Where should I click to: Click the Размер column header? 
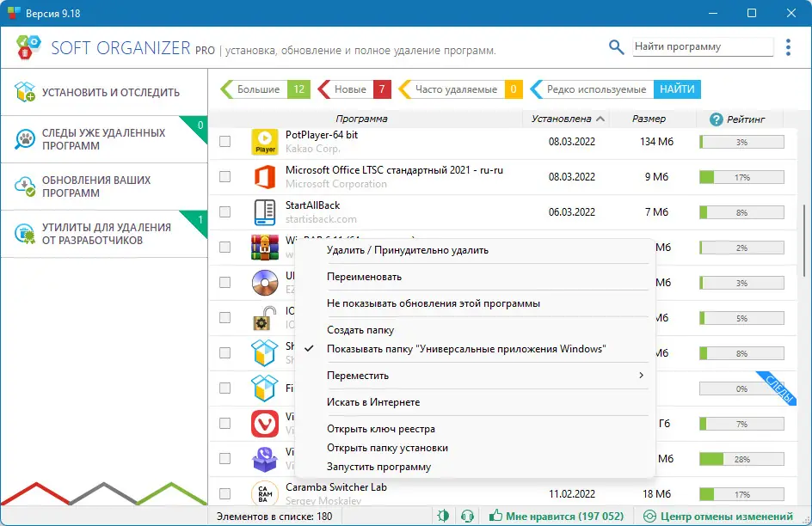pos(649,119)
